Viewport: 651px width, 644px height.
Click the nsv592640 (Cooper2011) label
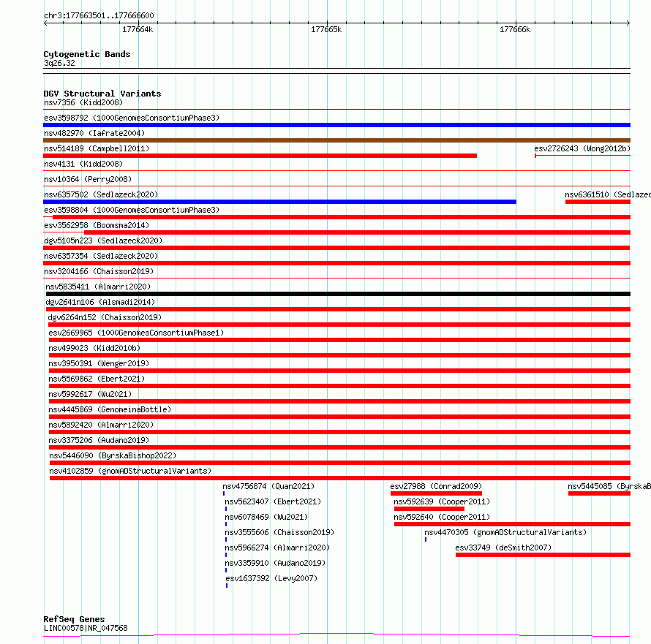(x=442, y=517)
